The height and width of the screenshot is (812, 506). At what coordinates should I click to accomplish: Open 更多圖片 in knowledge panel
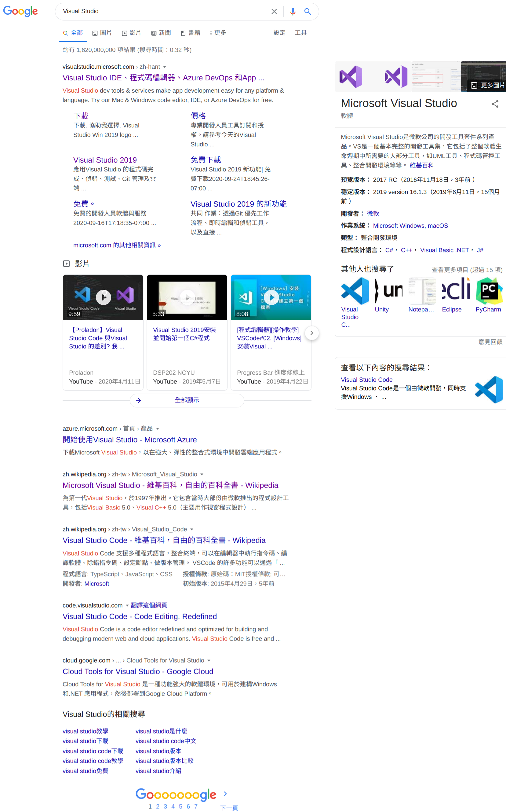488,85
